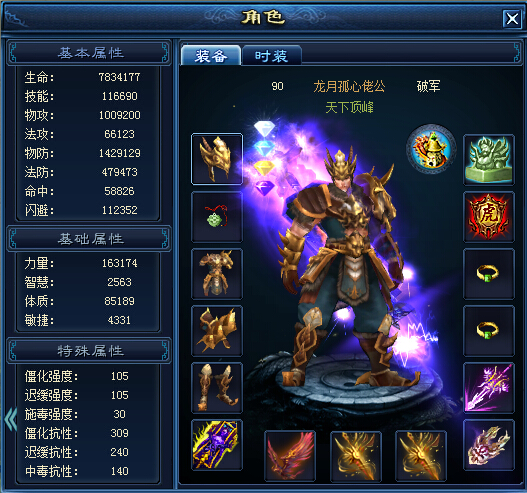This screenshot has height=493, width=527.
Task: Select the purple talisman card slot
Action: [x=217, y=445]
